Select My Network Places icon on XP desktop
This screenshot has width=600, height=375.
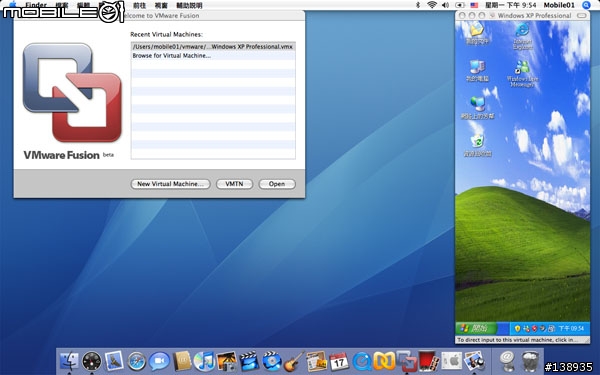pyautogui.click(x=477, y=108)
